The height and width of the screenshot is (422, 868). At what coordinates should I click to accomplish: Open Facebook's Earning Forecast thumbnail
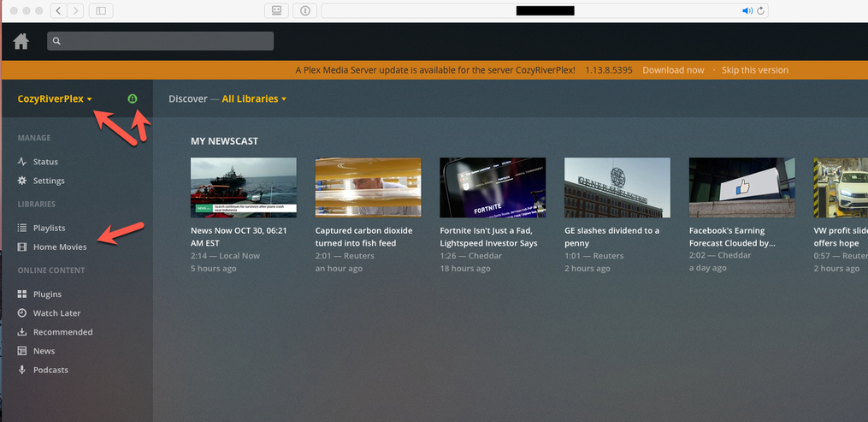(x=741, y=187)
